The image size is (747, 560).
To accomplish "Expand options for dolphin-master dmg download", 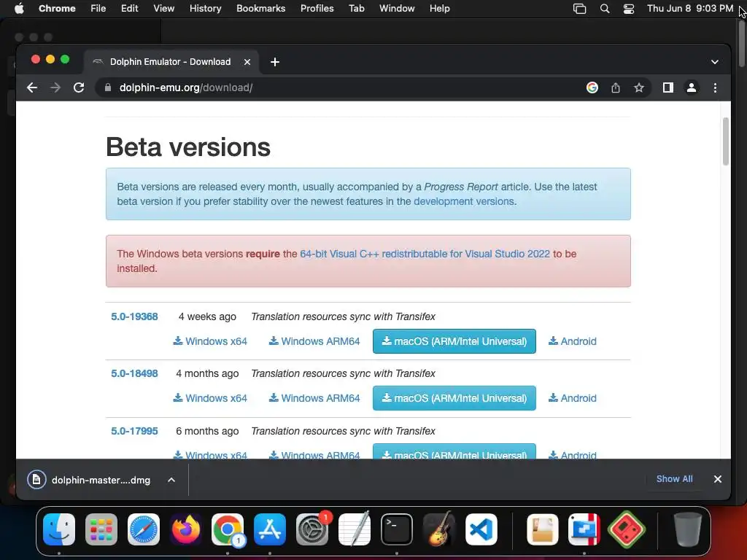I will click(171, 480).
